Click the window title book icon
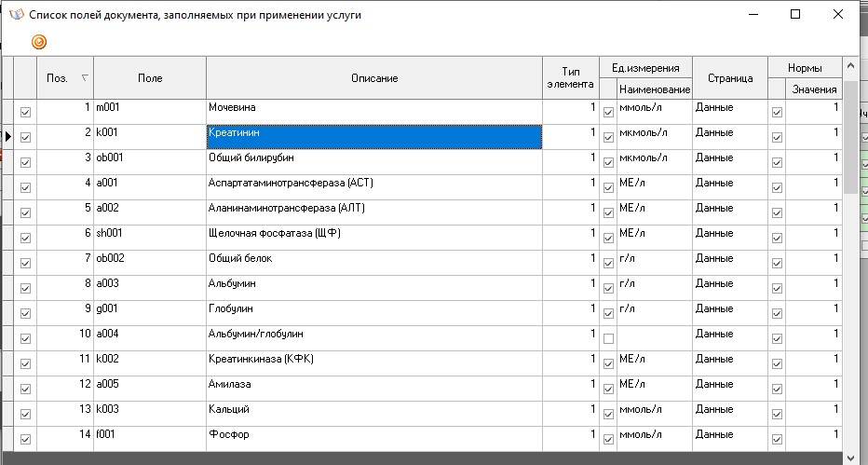The height and width of the screenshot is (465, 868). pos(16,15)
